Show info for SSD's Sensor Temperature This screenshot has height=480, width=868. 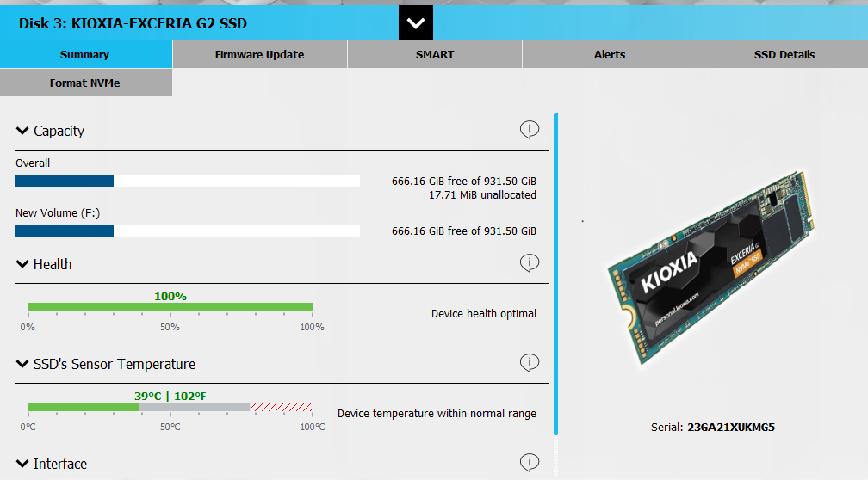530,362
